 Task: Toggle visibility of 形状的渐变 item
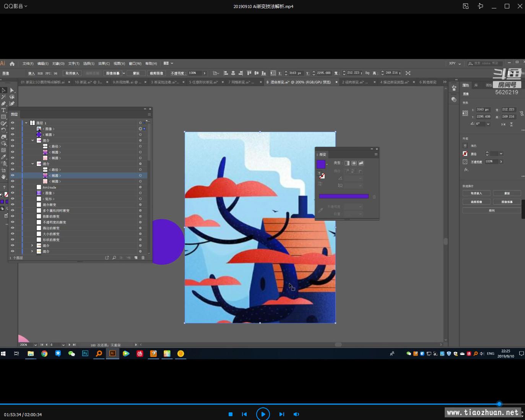point(13,239)
